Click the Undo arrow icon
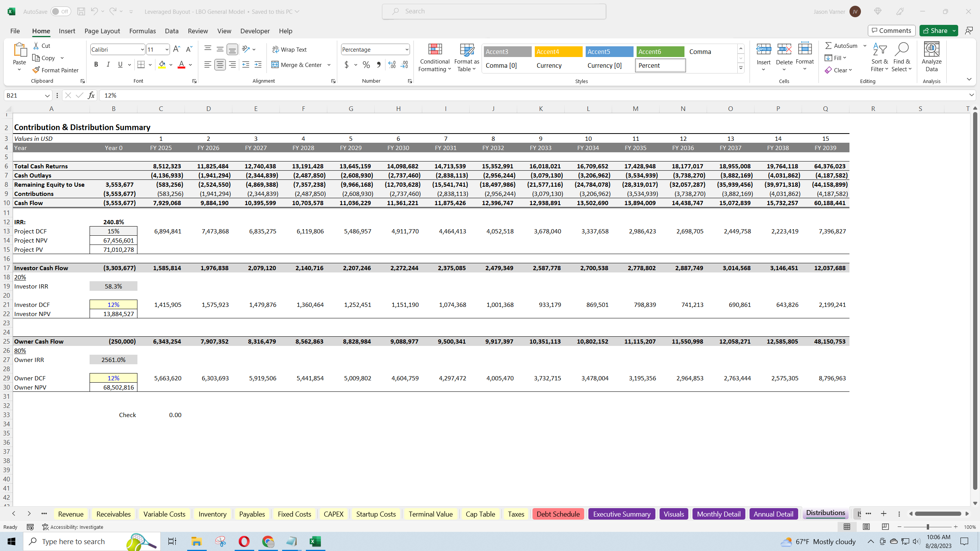 [94, 11]
